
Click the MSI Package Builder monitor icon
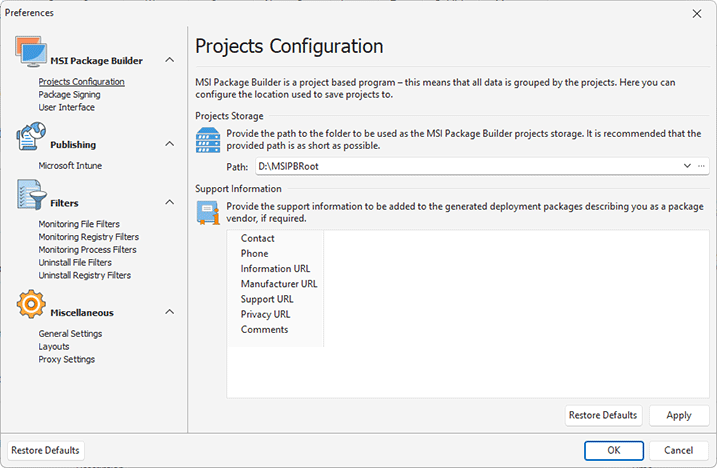click(30, 56)
